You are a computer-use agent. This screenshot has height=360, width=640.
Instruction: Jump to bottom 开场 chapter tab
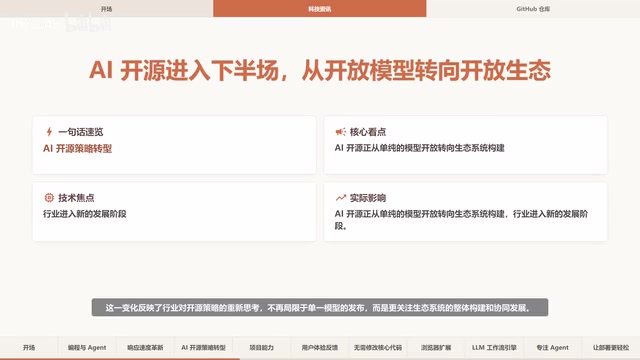[x=29, y=347]
